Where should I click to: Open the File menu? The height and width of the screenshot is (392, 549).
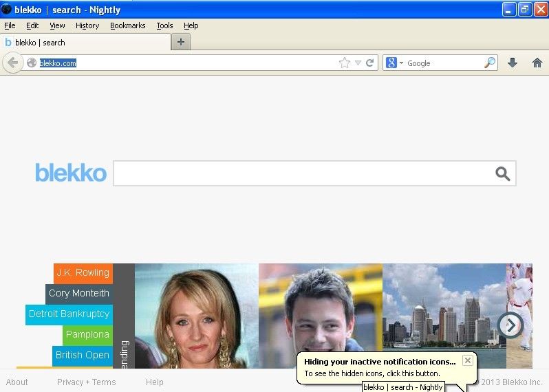coord(10,25)
